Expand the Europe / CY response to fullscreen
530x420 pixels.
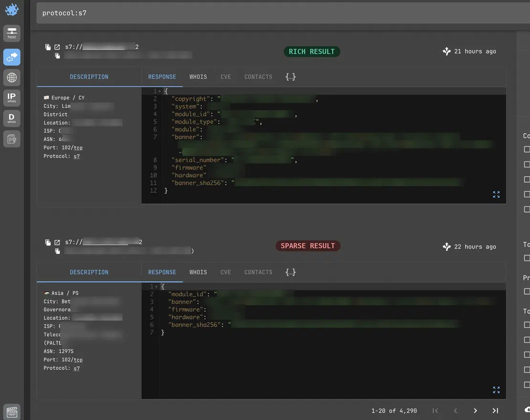(496, 194)
